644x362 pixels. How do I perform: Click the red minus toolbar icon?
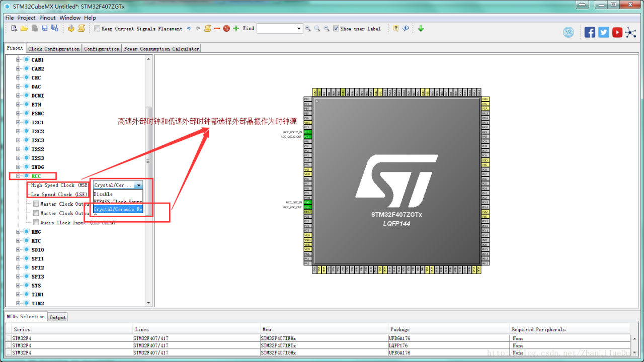(217, 29)
